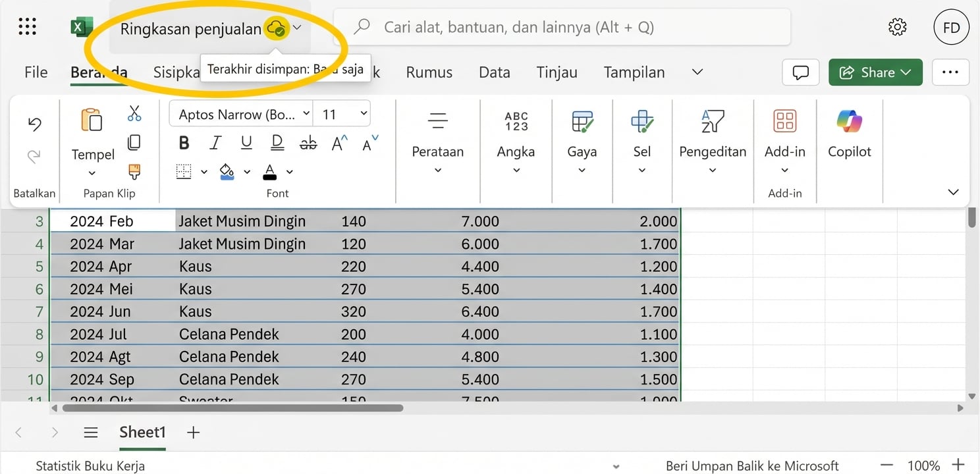The image size is (980, 474).
Task: Apply bold formatting
Action: point(184,142)
